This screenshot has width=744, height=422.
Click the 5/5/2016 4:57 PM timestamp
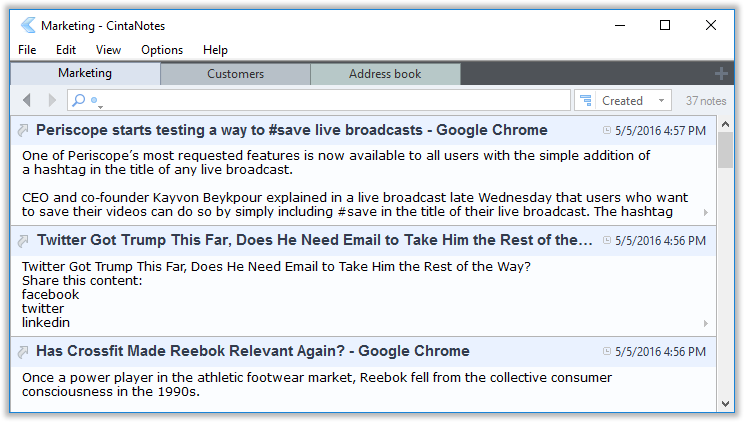pyautogui.click(x=660, y=131)
